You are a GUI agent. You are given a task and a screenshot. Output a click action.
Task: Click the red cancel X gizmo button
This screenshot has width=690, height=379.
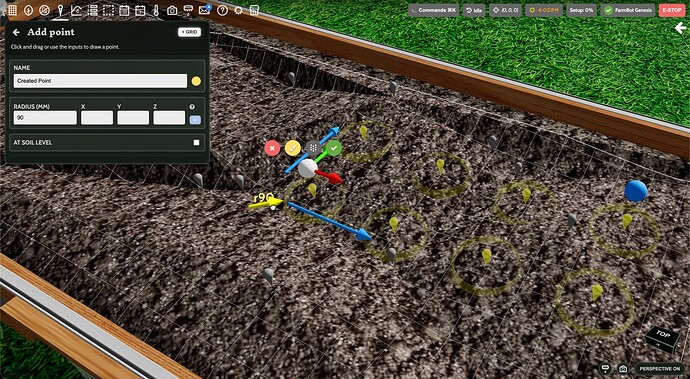272,148
